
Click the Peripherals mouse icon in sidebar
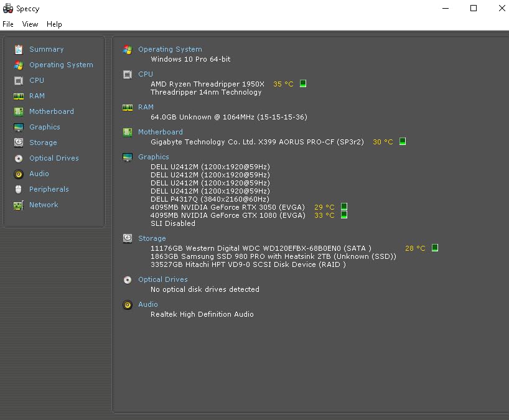19,190
